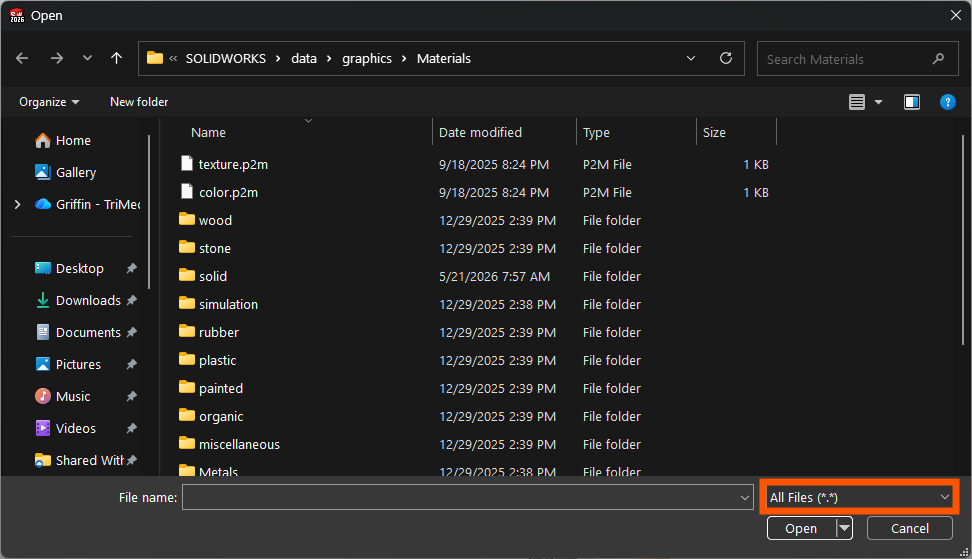
Task: Open the Open button's split arrow
Action: [844, 528]
